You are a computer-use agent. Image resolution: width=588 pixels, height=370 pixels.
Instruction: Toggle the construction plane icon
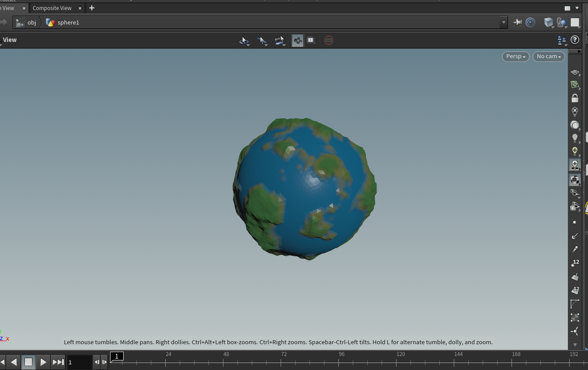tap(575, 85)
